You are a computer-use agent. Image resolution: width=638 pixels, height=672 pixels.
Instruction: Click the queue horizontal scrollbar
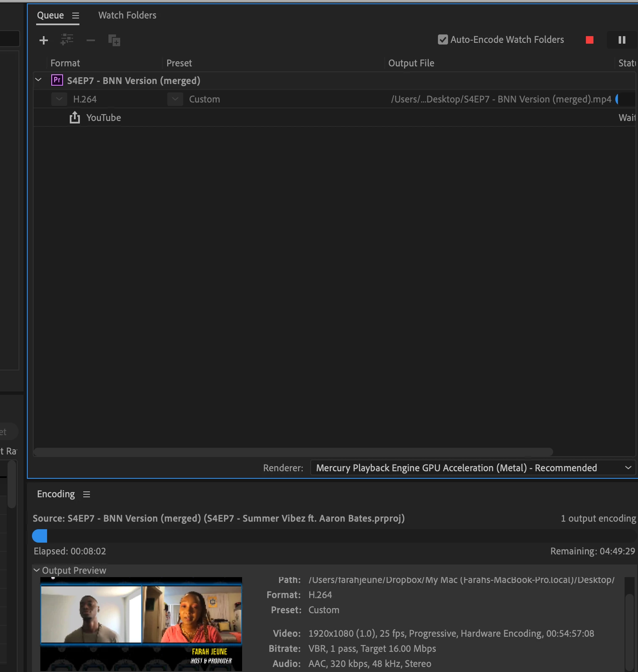[x=293, y=452]
